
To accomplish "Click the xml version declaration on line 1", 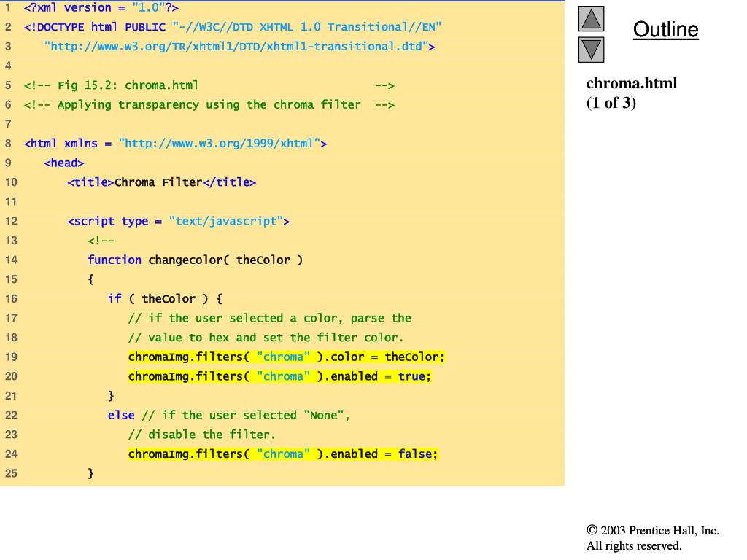I will (x=101, y=7).
